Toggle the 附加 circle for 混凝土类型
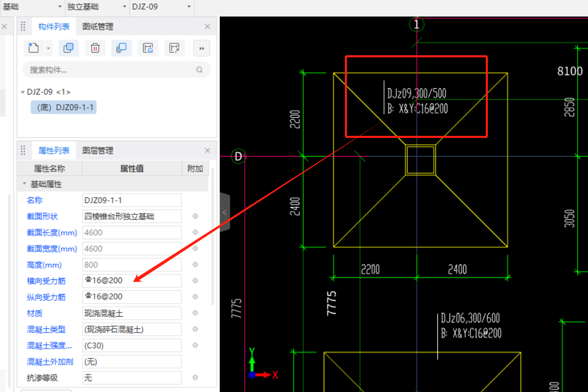This screenshot has height=392, width=588. (x=195, y=329)
